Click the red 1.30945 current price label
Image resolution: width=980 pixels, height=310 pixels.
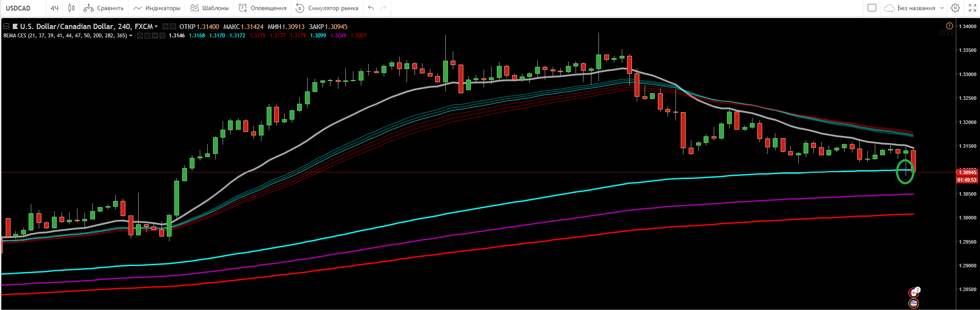click(966, 172)
